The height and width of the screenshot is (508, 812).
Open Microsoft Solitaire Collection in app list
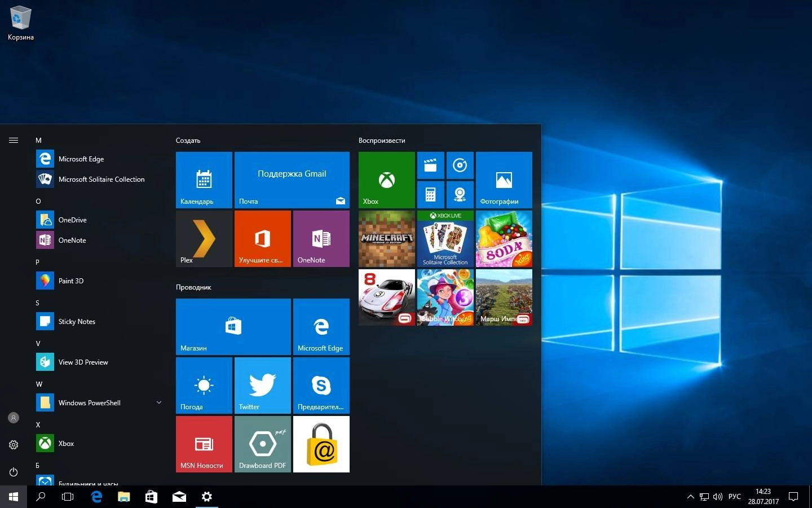coord(100,179)
